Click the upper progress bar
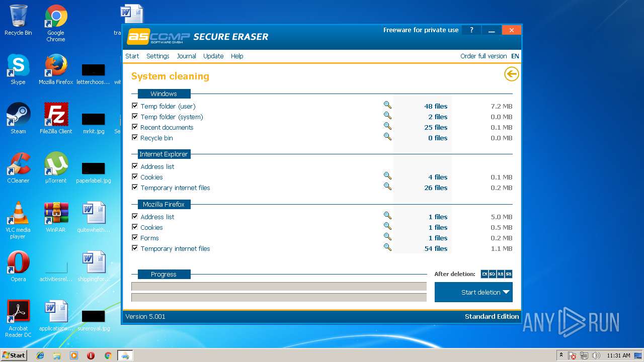Viewport: 644px width, 362px height. point(279,287)
